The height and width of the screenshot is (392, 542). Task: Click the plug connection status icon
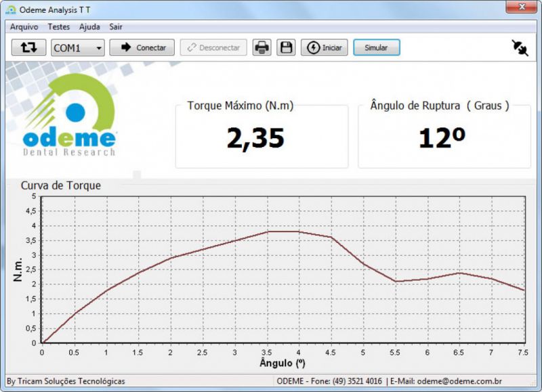(520, 47)
